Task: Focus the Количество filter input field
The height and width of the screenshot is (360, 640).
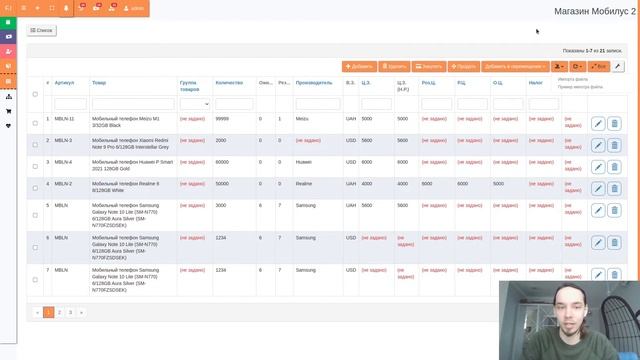Action: click(x=234, y=104)
